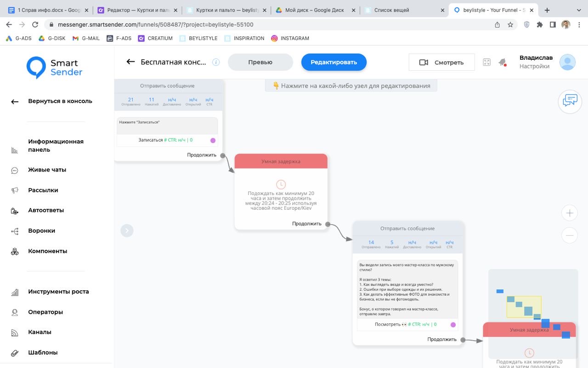Click the 'Посмотреть 👀' button in message node

[407, 325]
